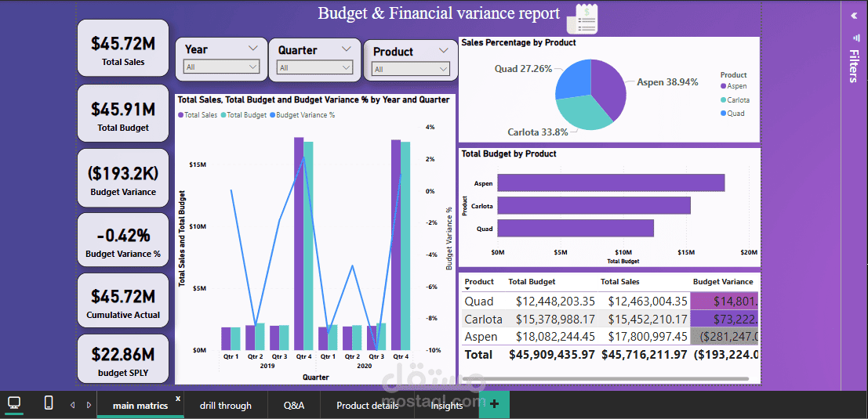This screenshot has width=868, height=419.
Task: Click the -0.42% Budget Variance % card
Action: pyautogui.click(x=123, y=240)
